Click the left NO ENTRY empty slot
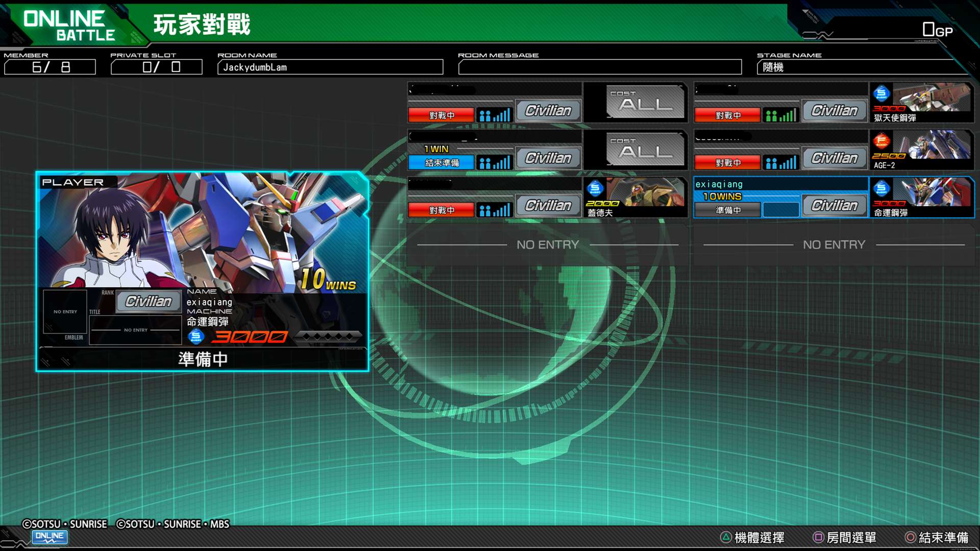The image size is (980, 551). click(548, 245)
